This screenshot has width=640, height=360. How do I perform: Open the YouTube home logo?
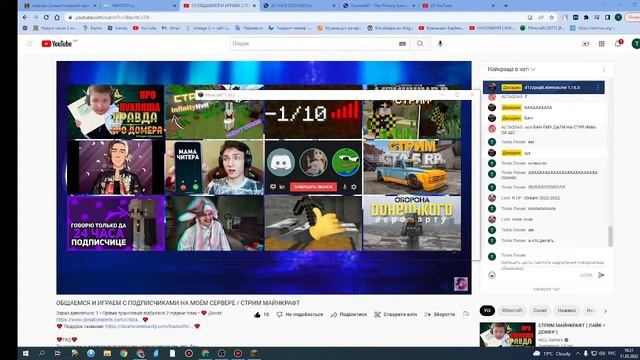pos(56,44)
